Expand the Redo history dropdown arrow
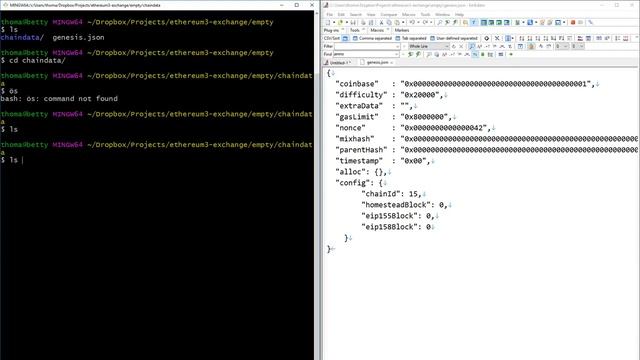Screen dimensions: 640x360 click(431, 22)
